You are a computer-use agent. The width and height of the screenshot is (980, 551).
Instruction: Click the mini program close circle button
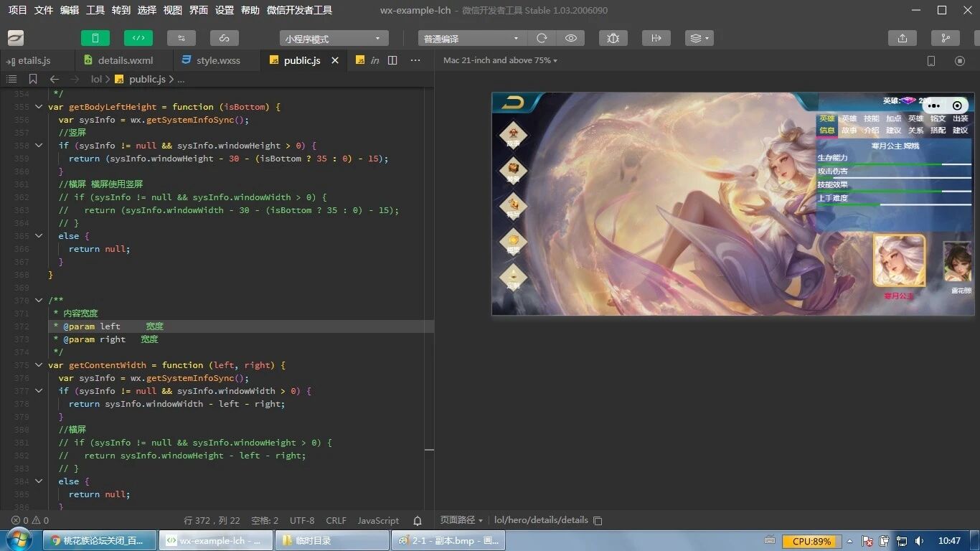[x=957, y=105]
